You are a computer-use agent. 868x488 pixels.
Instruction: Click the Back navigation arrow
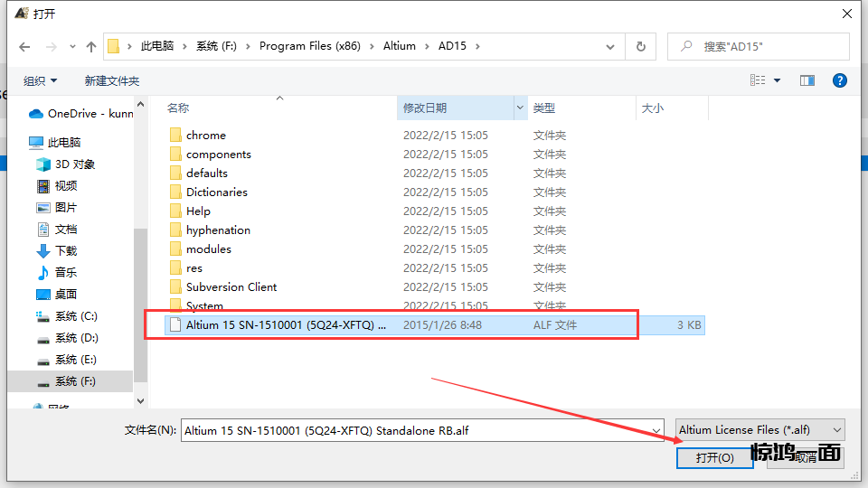[x=25, y=46]
